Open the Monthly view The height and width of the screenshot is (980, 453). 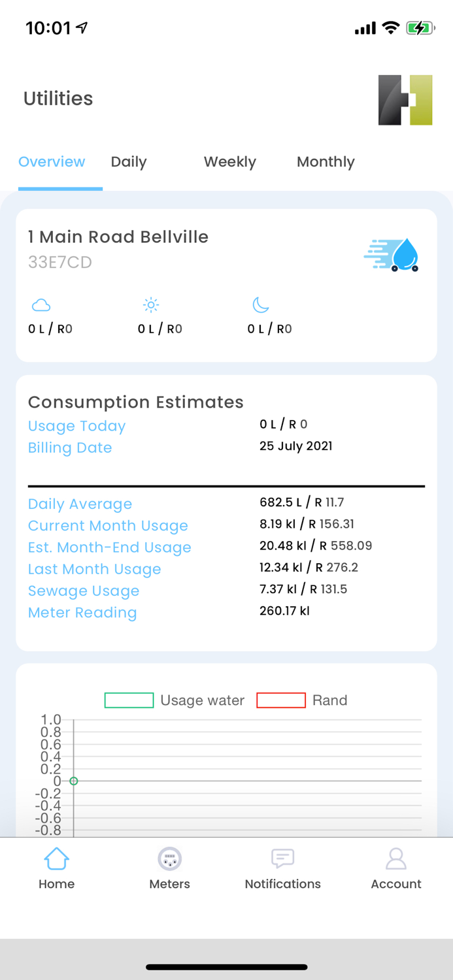tap(326, 161)
